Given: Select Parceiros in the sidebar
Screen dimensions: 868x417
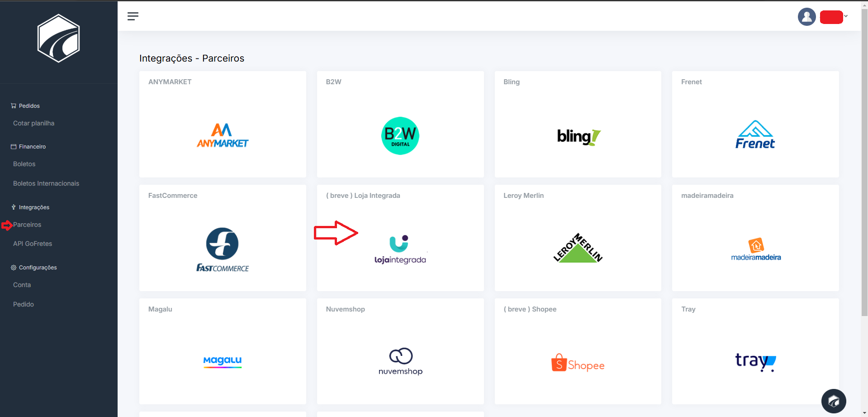Looking at the screenshot, I should tap(27, 225).
